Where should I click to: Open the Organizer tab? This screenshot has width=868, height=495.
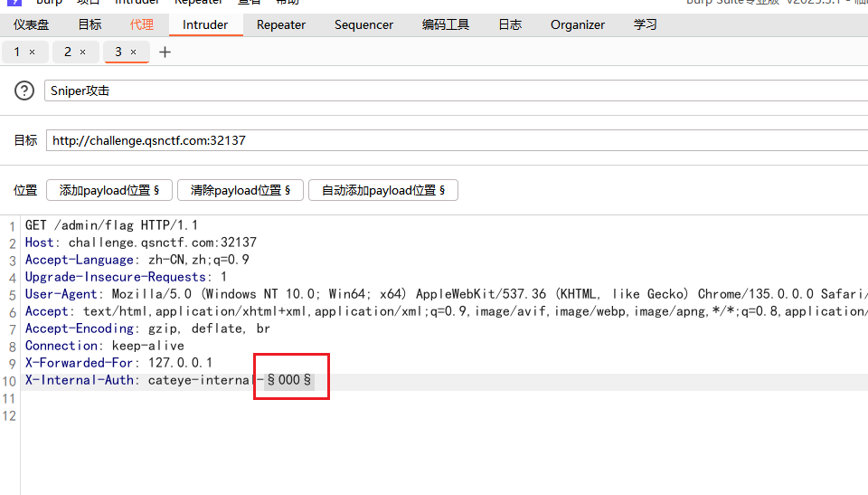[578, 25]
